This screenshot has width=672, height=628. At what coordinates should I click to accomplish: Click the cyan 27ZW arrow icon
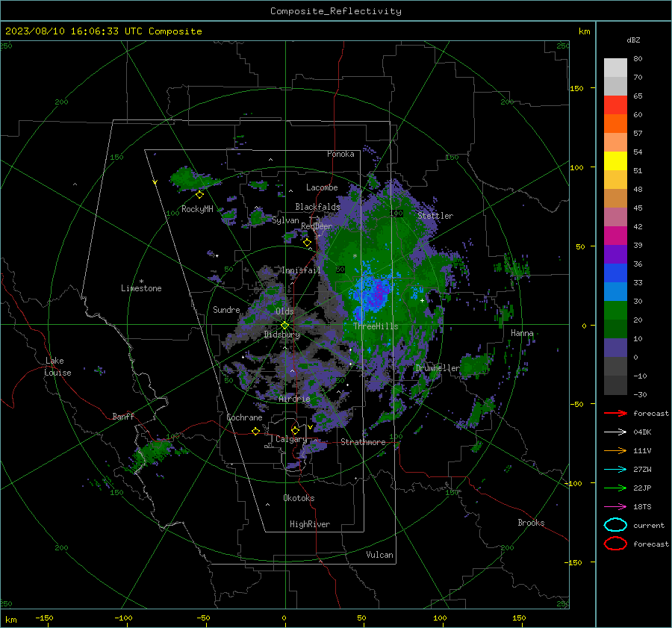615,470
